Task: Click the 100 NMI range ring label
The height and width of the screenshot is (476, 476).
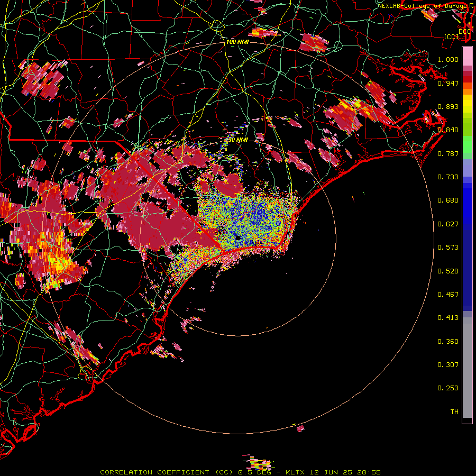Action: pos(237,42)
